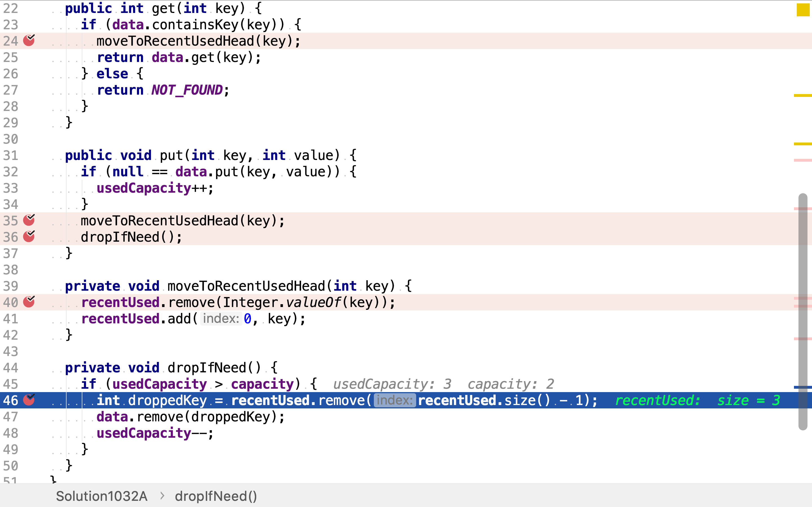
Task: Click breakpoint icon on line 24
Action: (29, 41)
